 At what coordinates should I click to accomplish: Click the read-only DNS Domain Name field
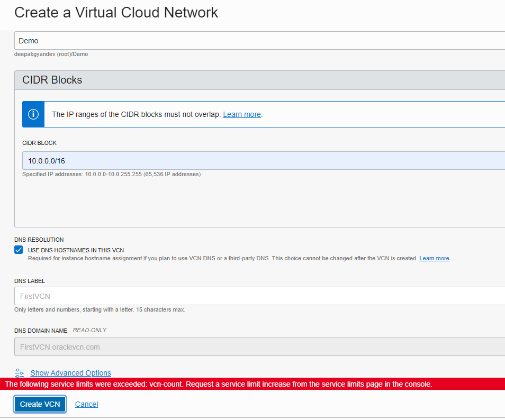coord(259,347)
